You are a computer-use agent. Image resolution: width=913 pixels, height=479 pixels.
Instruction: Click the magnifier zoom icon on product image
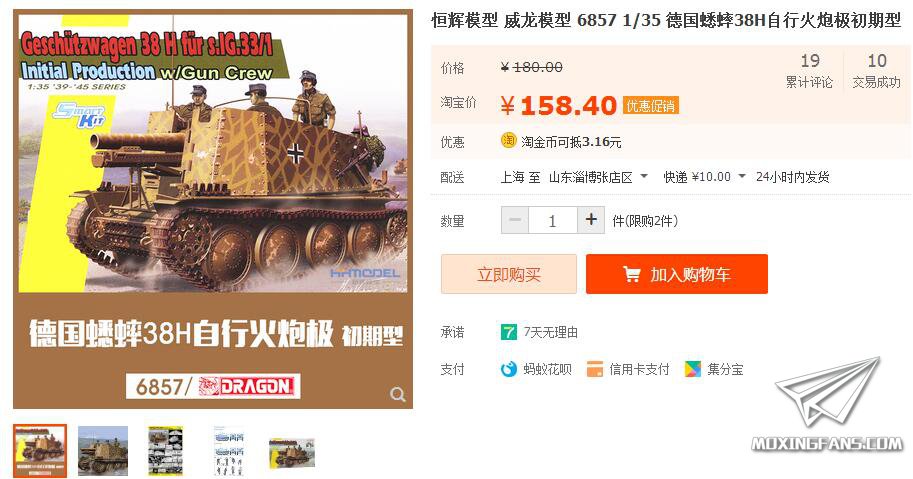398,395
